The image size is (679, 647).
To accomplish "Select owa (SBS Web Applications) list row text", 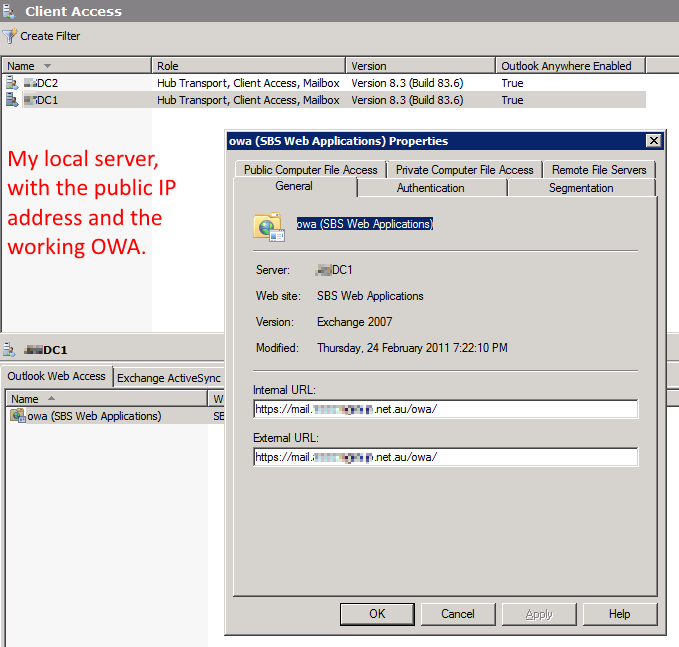I will (94, 416).
